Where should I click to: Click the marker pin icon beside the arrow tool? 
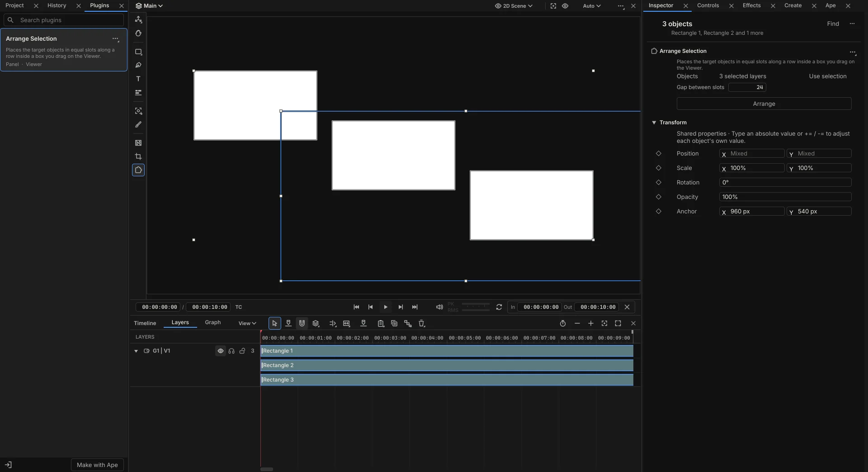[x=288, y=323]
